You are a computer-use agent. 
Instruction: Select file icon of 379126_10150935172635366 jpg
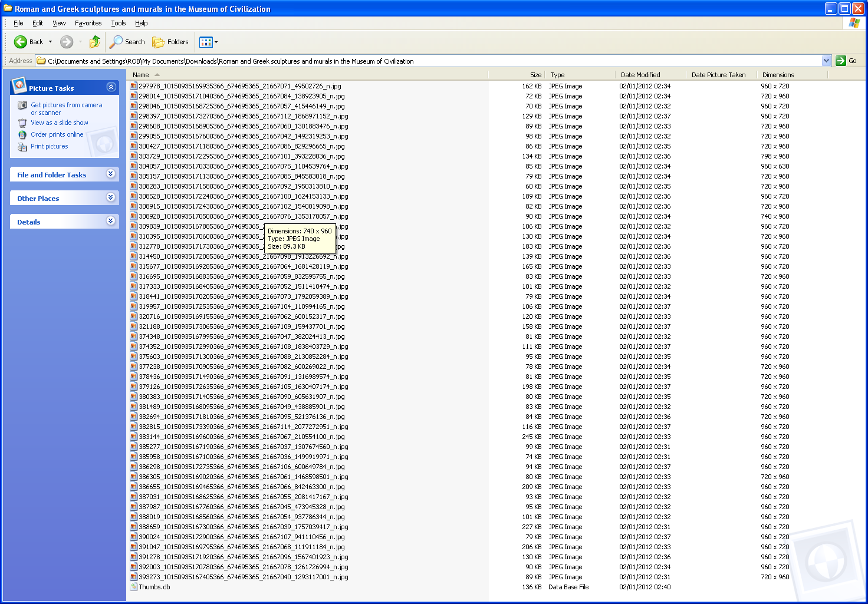134,387
